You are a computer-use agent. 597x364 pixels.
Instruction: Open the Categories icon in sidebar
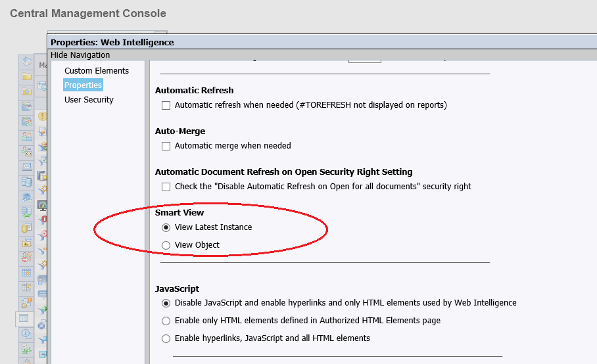pyautogui.click(x=27, y=107)
